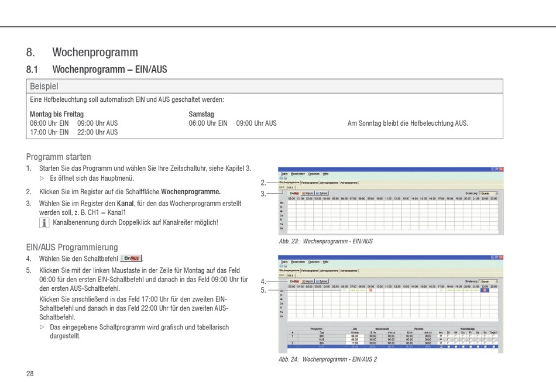556x392 pixels.
Task: Click the 06:00 Zeit field in the program table
Action: coord(355,336)
